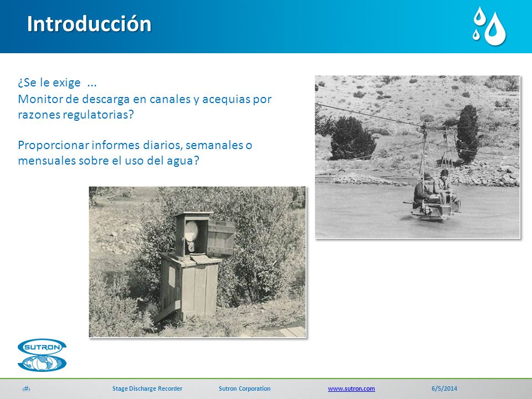Screen dimensions: 532x399
Task: Click 'Proporcionar informes diarios, semanales' text
Action: pos(131,145)
